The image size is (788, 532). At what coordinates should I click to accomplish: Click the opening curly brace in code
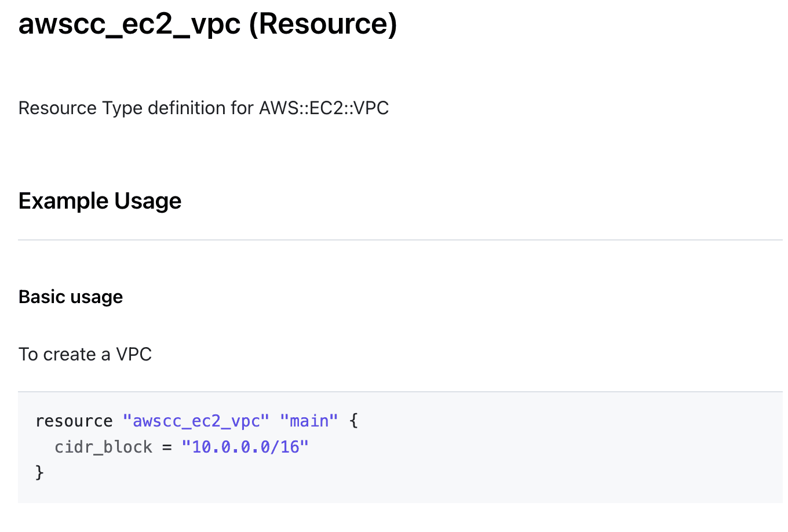(354, 421)
